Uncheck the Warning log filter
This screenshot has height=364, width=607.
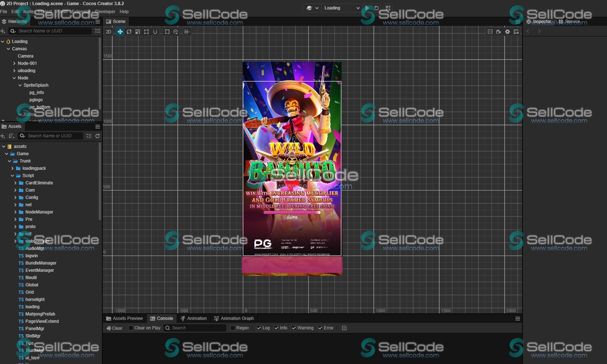pyautogui.click(x=294, y=328)
